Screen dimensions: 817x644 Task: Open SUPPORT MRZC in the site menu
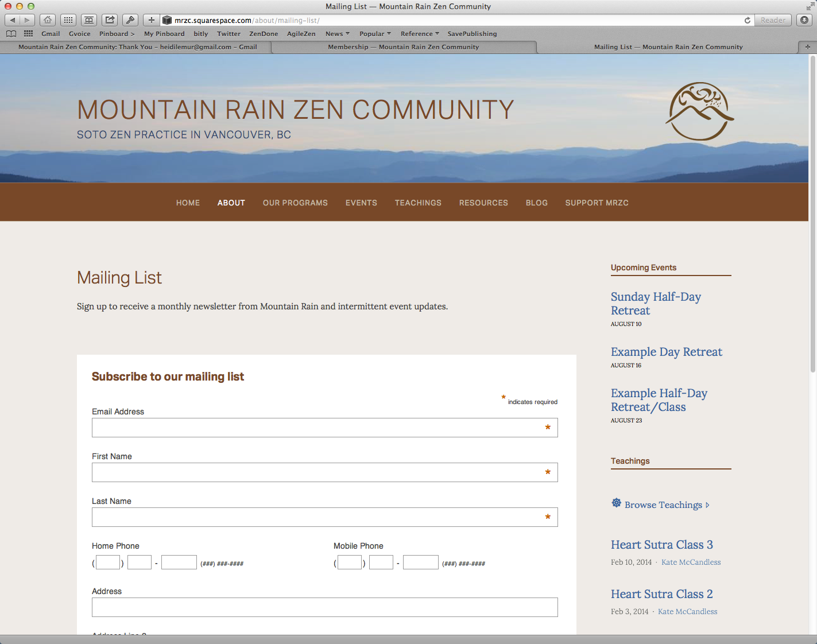click(597, 203)
